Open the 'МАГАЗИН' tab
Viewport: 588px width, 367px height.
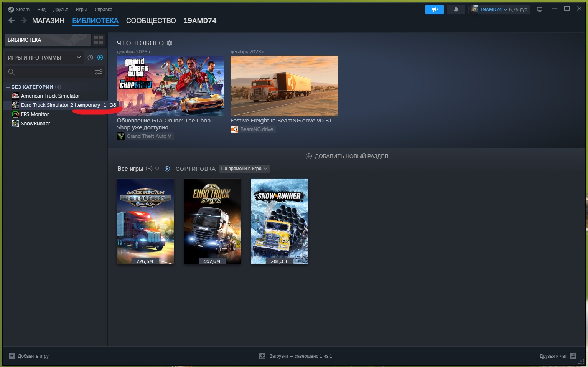point(48,21)
